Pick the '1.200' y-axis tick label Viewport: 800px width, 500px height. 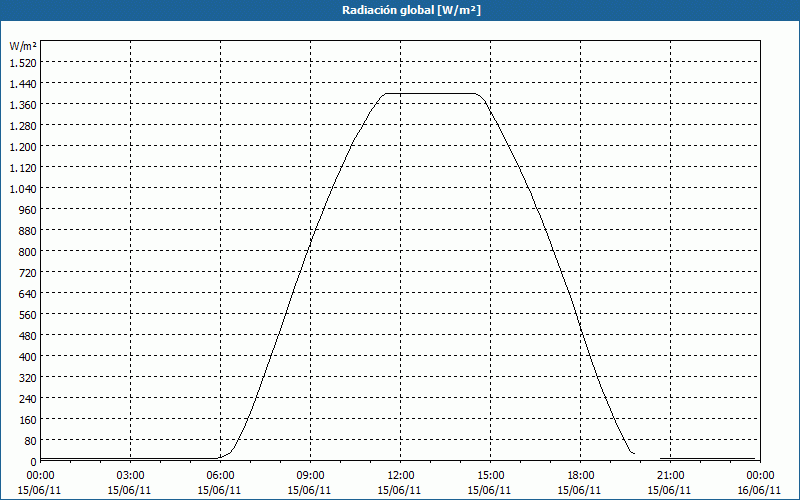[x=23, y=147]
